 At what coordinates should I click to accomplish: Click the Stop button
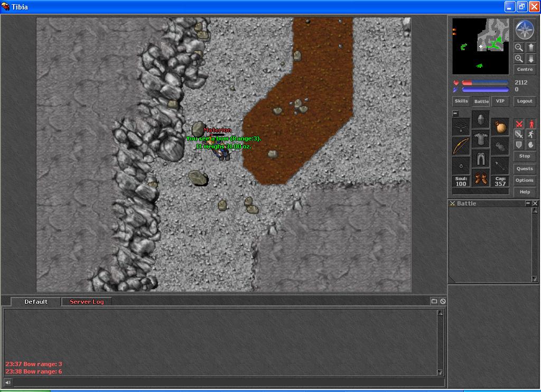525,156
